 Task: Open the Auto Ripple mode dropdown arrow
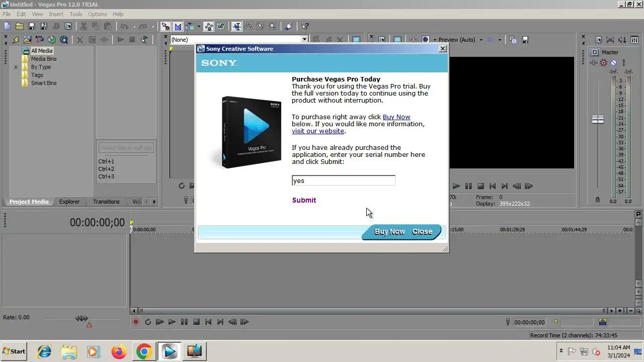coord(199,26)
